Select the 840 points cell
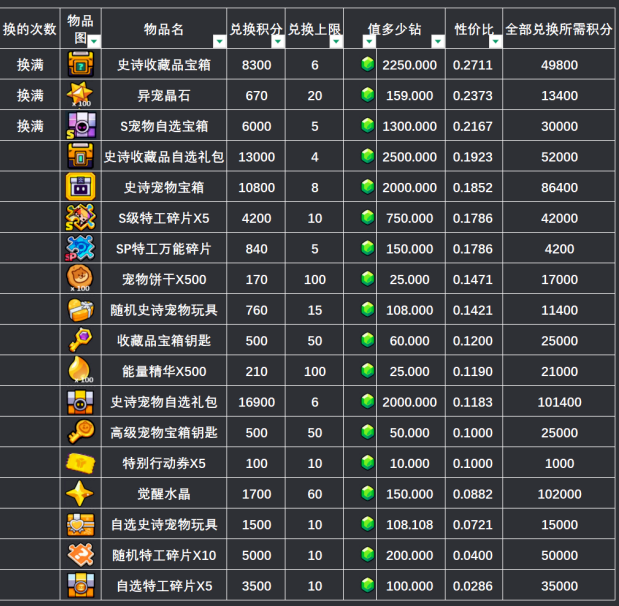 (x=256, y=248)
